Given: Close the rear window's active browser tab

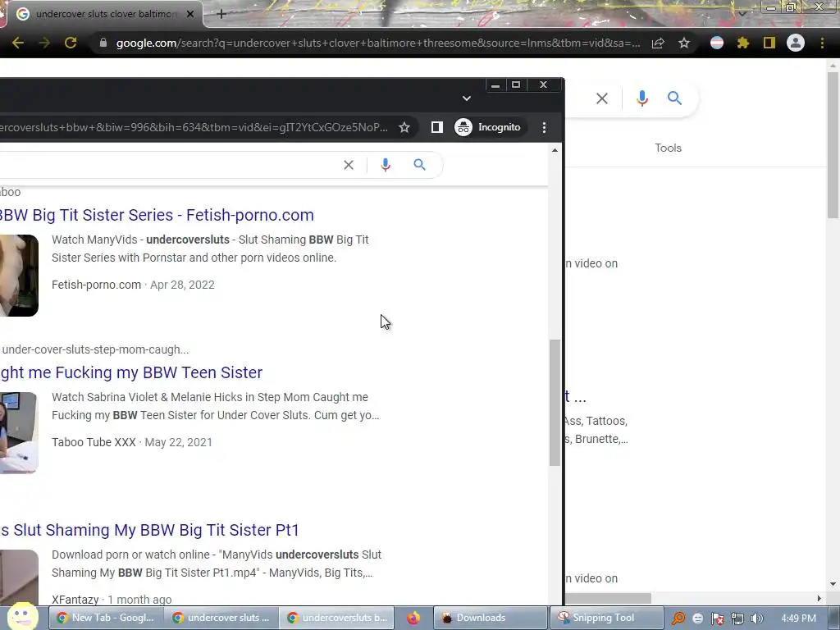Looking at the screenshot, I should click(189, 14).
